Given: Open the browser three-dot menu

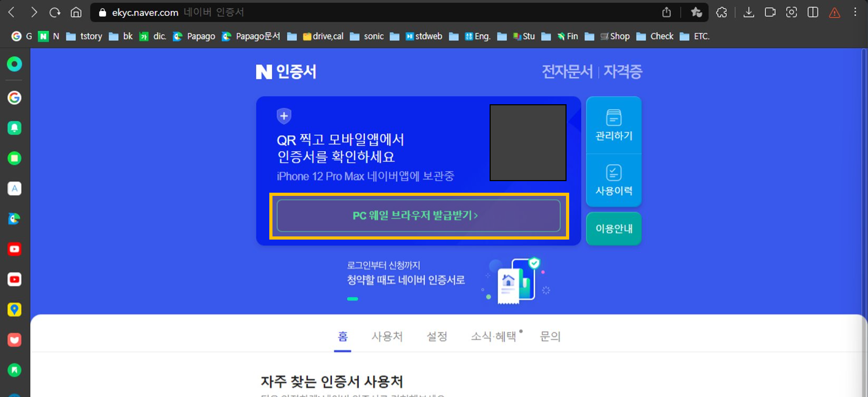Looking at the screenshot, I should click(855, 12).
